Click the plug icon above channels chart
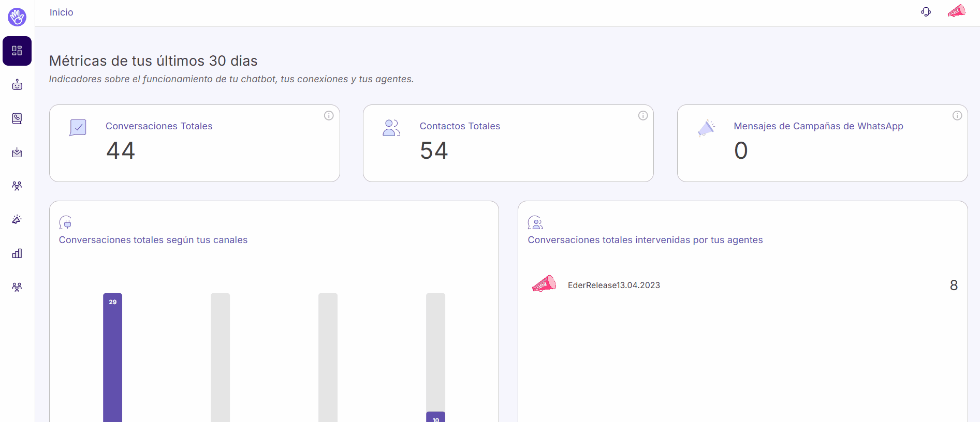The image size is (980, 422). click(66, 222)
